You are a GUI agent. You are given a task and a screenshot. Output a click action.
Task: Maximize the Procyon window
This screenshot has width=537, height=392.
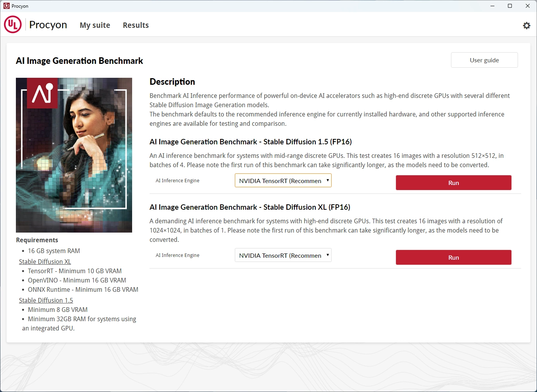510,6
